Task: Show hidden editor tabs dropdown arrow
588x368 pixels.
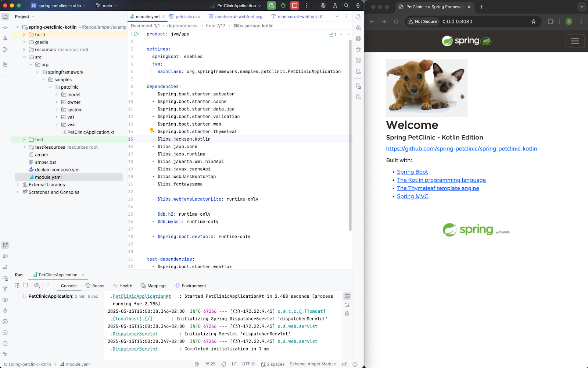Action: 337,17
